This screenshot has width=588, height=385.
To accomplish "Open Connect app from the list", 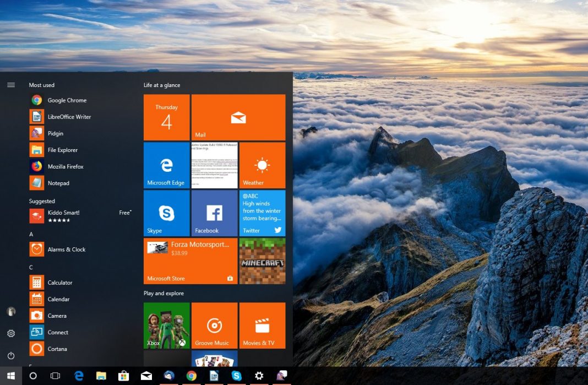I will coord(80,332).
